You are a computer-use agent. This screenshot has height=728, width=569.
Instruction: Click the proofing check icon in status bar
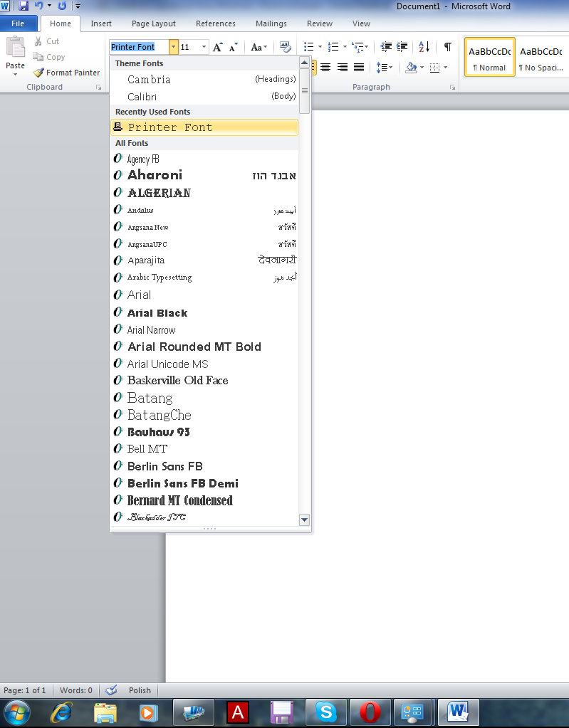point(111,690)
